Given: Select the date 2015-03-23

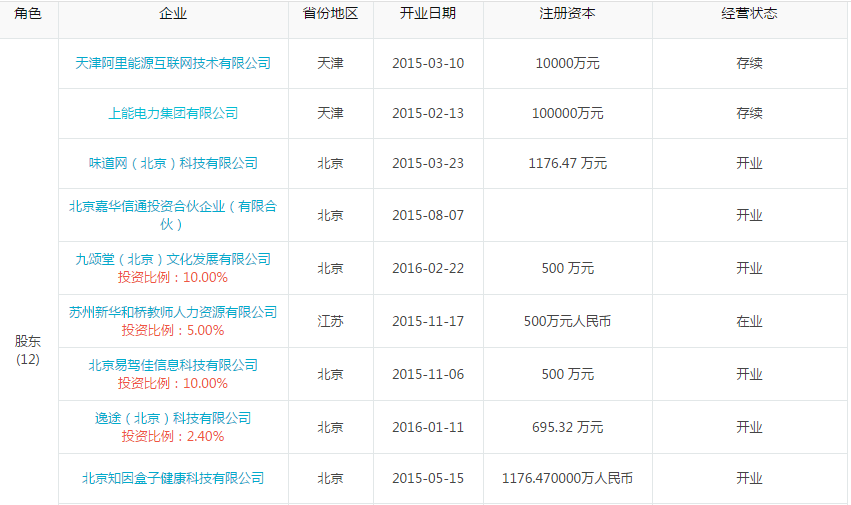Looking at the screenshot, I should point(428,163).
